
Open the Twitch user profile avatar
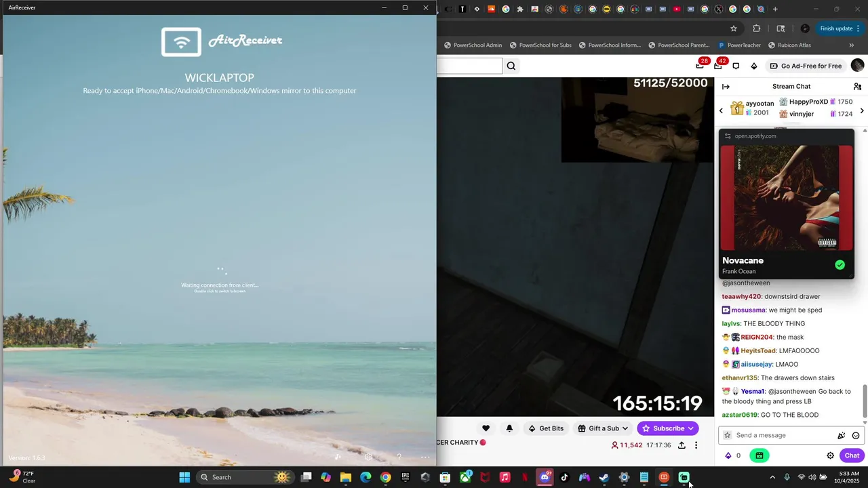coord(857,65)
